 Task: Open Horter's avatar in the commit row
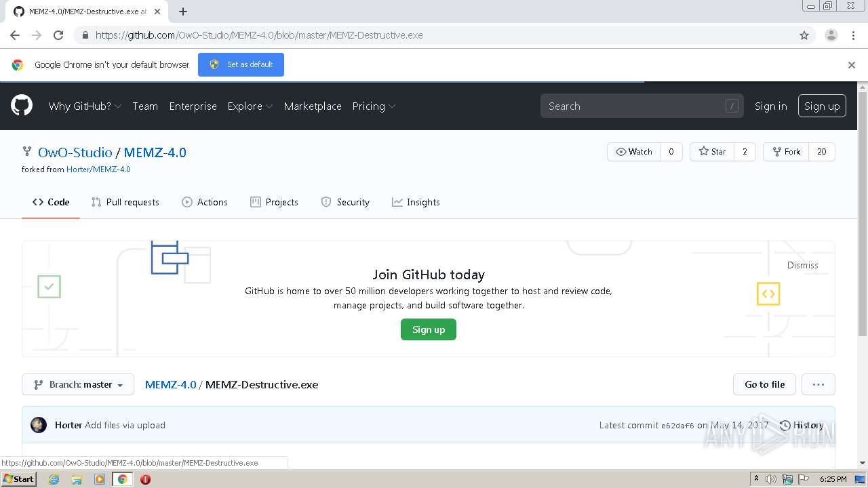pos(39,425)
